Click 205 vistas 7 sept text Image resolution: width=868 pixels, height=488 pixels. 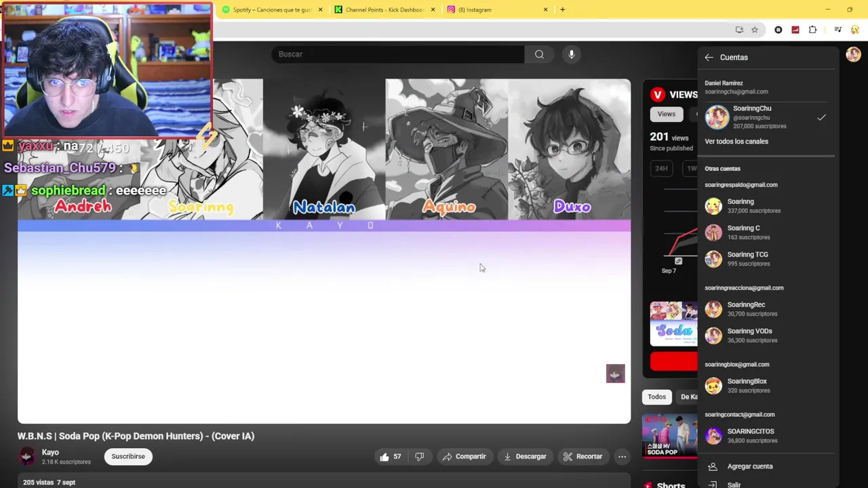tap(49, 483)
